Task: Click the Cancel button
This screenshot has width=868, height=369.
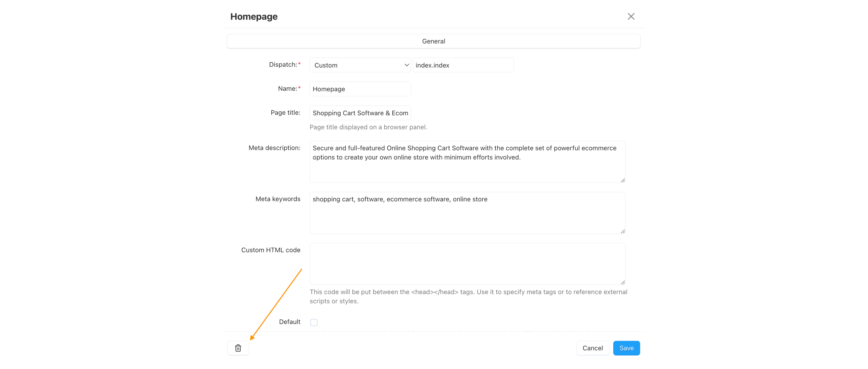Action: [x=592, y=348]
